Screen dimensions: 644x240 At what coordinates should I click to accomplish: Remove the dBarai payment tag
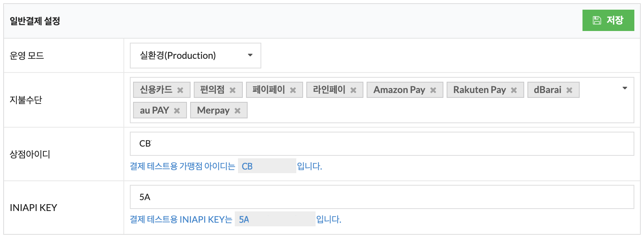[x=569, y=90]
